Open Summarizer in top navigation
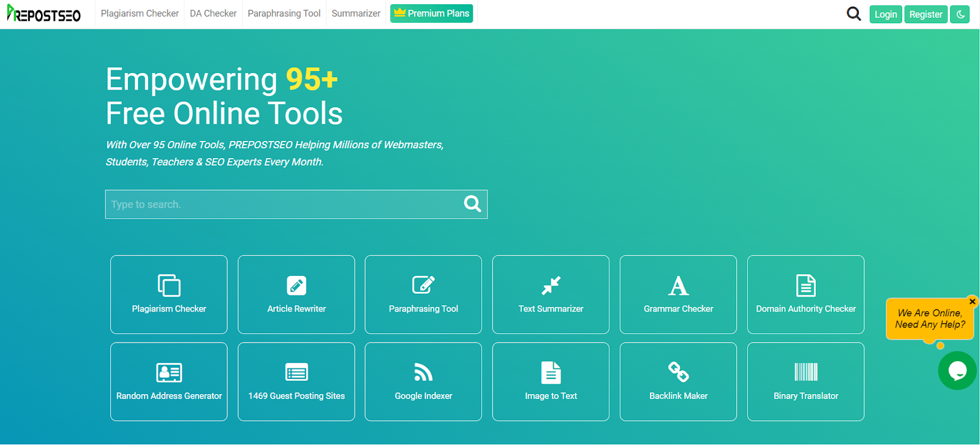The height and width of the screenshot is (445, 980). click(356, 13)
